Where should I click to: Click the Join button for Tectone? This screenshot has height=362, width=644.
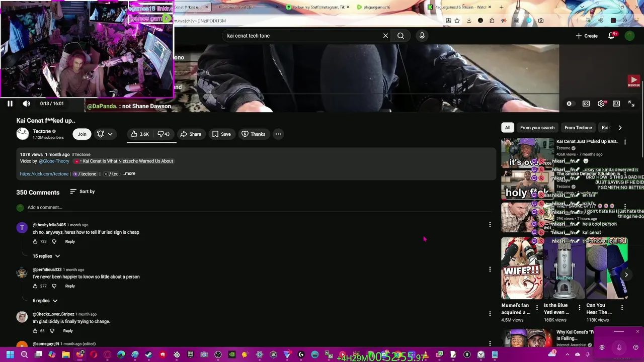[x=82, y=134]
